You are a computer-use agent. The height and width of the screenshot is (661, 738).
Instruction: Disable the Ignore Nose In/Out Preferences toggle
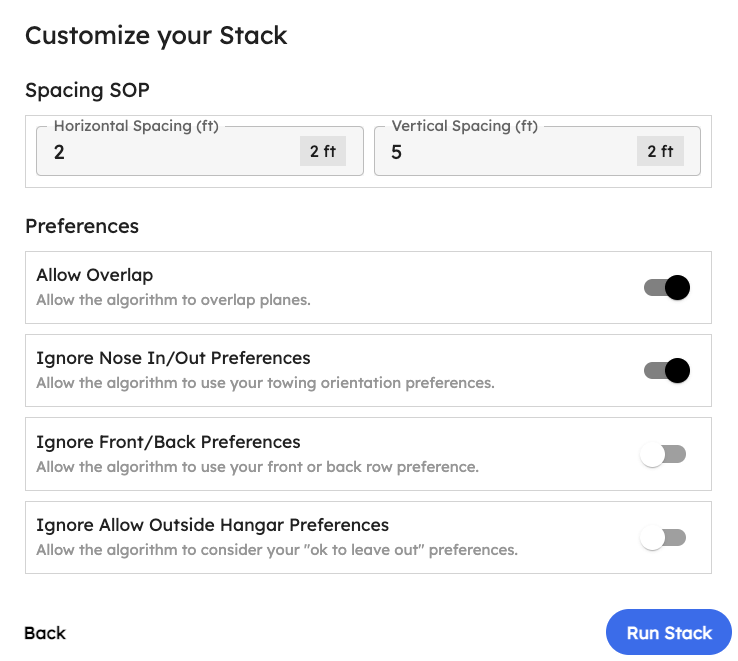[x=666, y=371]
